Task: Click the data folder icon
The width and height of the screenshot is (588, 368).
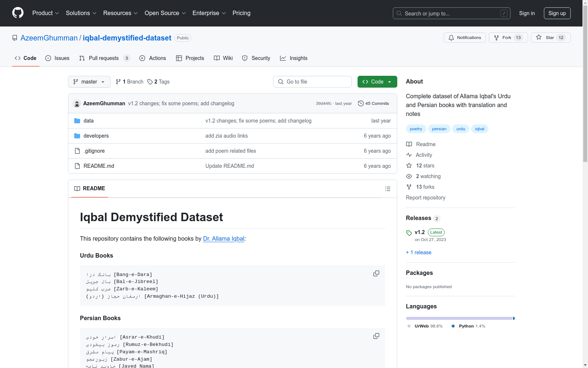Action: [x=77, y=121]
